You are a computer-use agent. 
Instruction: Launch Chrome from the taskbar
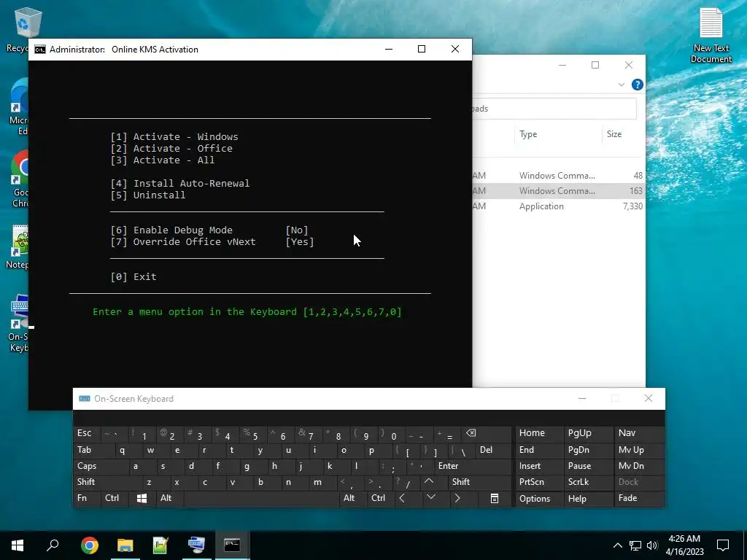tap(90, 545)
